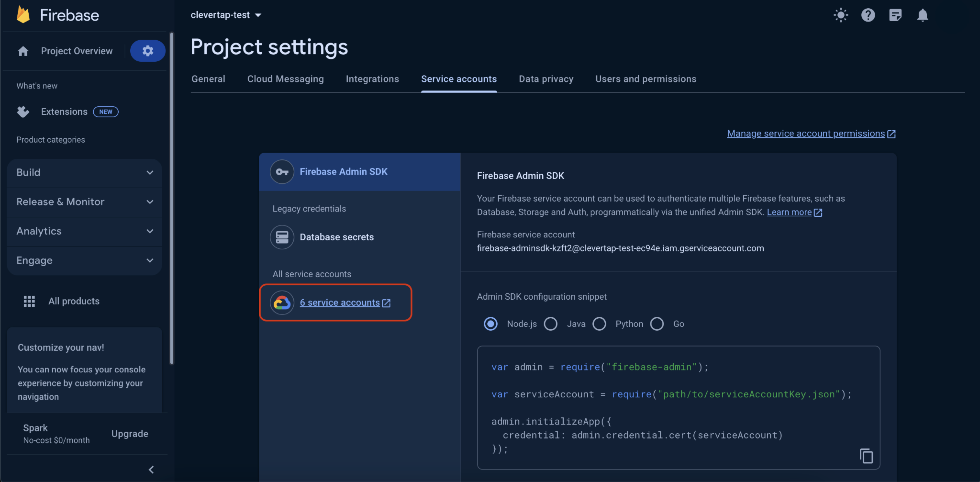This screenshot has height=482, width=980.
Task: Open the Users and permissions tab
Action: coord(646,79)
